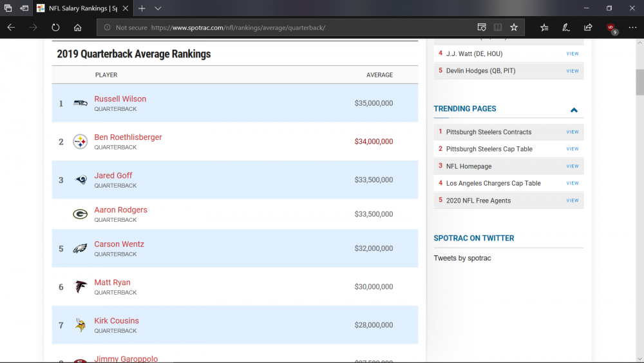Set these tabs aside
644x363 pixels.
(24, 8)
